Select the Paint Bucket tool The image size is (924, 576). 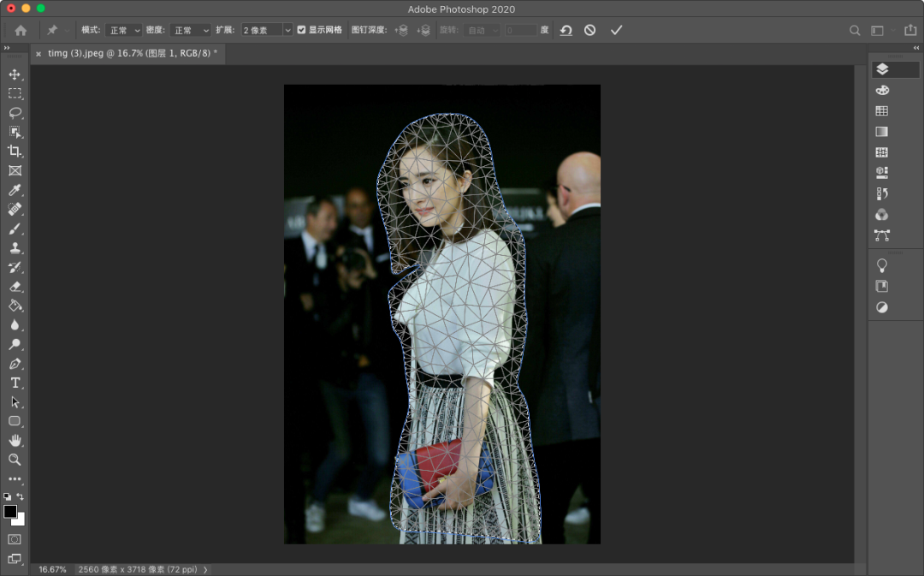(x=15, y=306)
